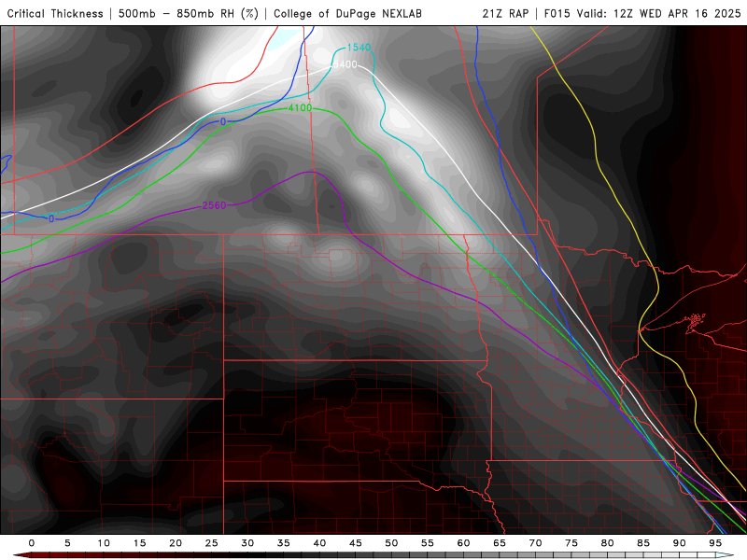Select the "21Z RAP" model run label
Viewport: 747px width, 560px height.
coord(505,14)
